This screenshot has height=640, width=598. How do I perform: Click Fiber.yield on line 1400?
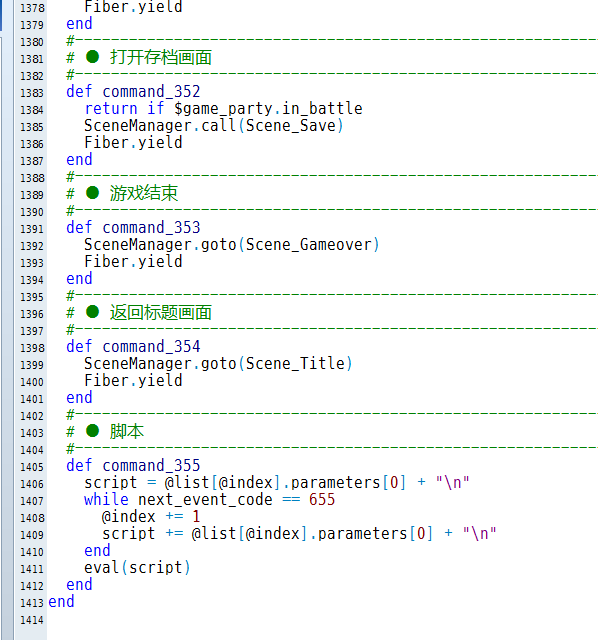pyautogui.click(x=133, y=381)
